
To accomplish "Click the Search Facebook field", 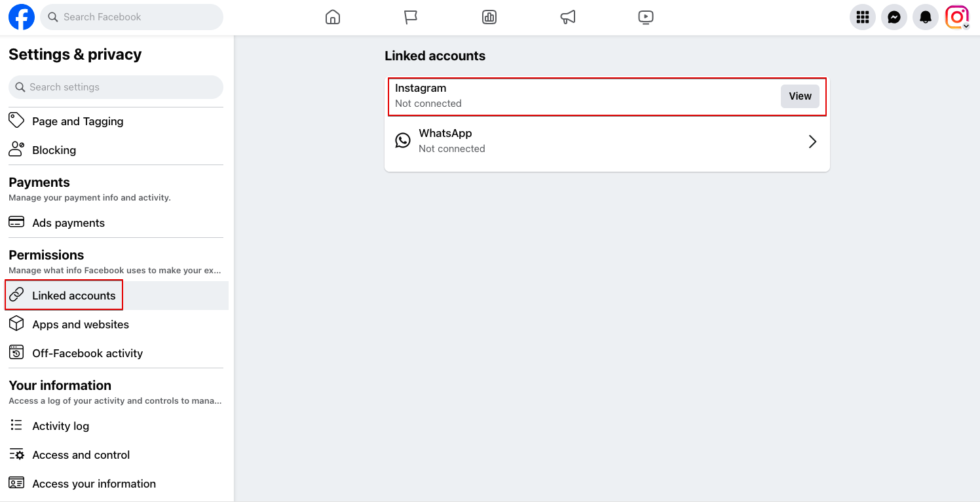I will pos(138,17).
